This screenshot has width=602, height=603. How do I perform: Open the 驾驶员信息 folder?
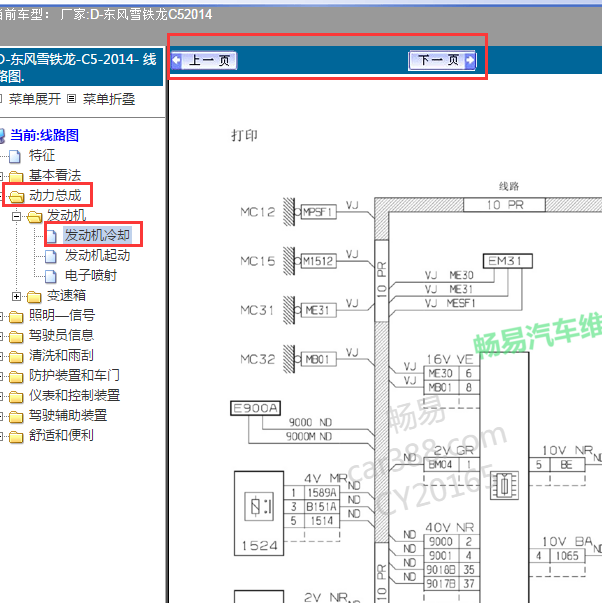coord(61,335)
